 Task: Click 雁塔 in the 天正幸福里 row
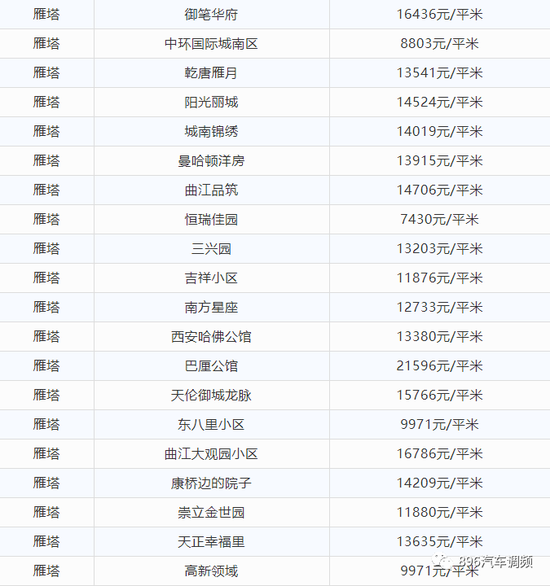tap(46, 542)
